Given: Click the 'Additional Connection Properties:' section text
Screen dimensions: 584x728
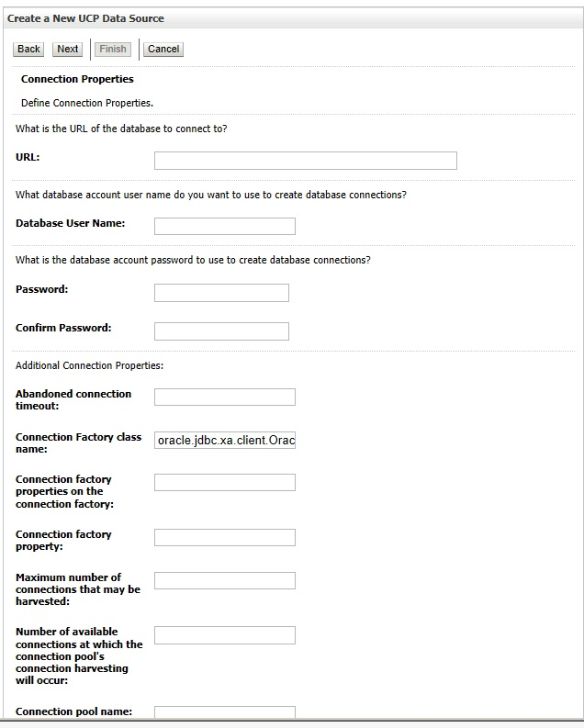Looking at the screenshot, I should 89,365.
